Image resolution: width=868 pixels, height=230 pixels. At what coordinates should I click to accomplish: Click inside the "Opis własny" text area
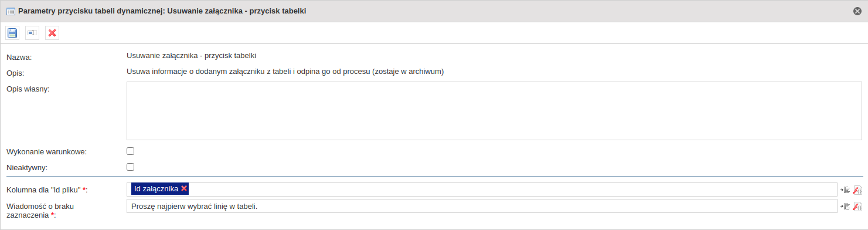click(494, 111)
